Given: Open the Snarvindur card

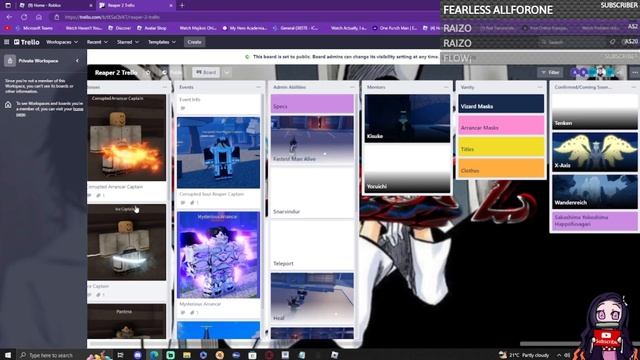Looking at the screenshot, I should [x=312, y=192].
